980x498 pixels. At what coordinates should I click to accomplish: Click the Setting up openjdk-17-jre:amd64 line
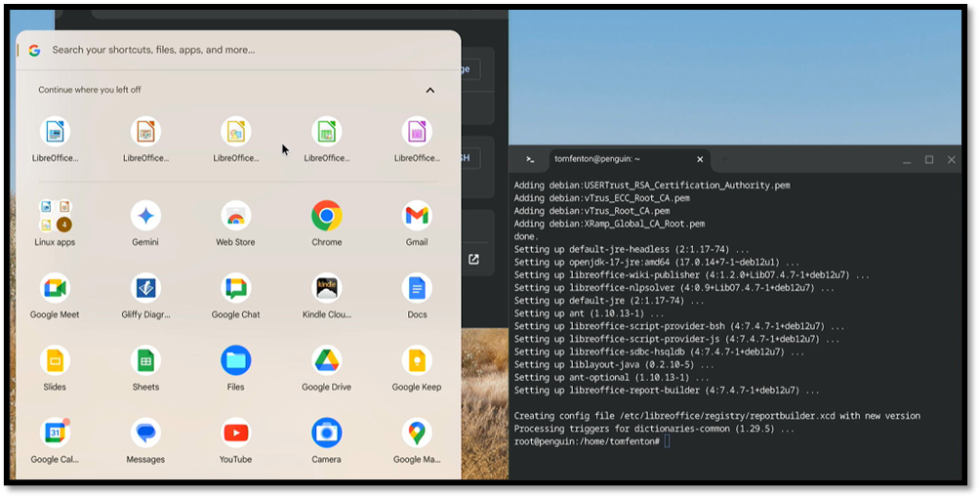[x=656, y=263]
